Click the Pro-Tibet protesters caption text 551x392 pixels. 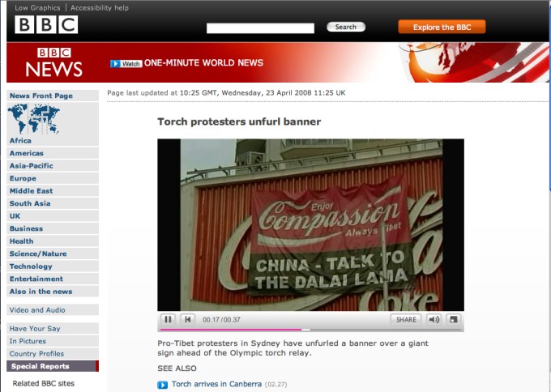[293, 348]
